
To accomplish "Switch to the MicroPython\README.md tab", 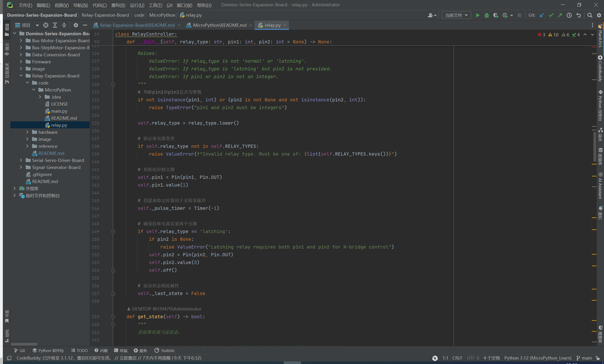I will (219, 25).
